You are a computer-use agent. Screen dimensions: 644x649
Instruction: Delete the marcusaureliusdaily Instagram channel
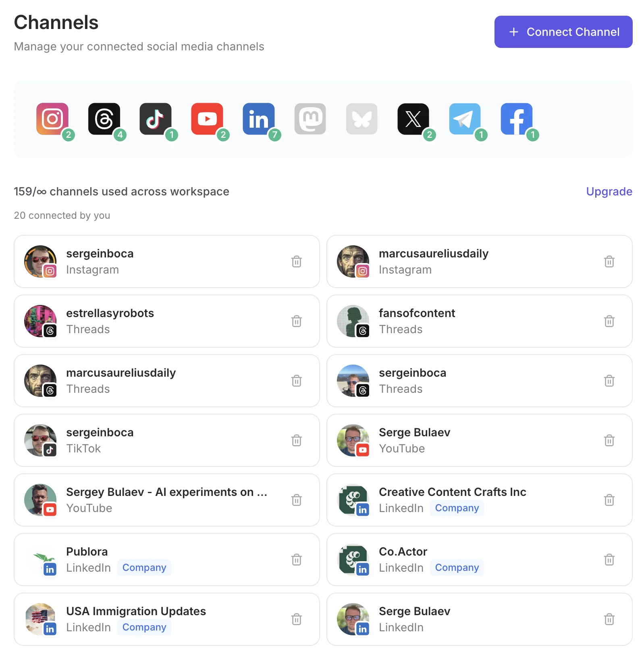click(609, 261)
